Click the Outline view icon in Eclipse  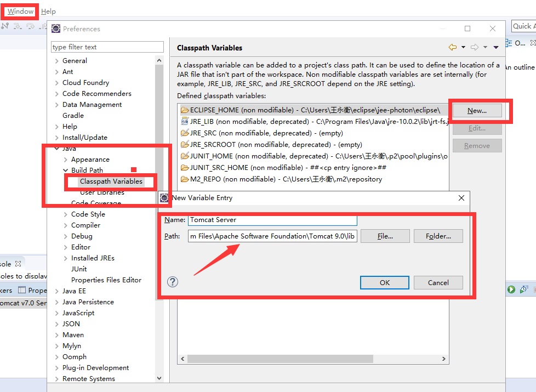[x=509, y=43]
